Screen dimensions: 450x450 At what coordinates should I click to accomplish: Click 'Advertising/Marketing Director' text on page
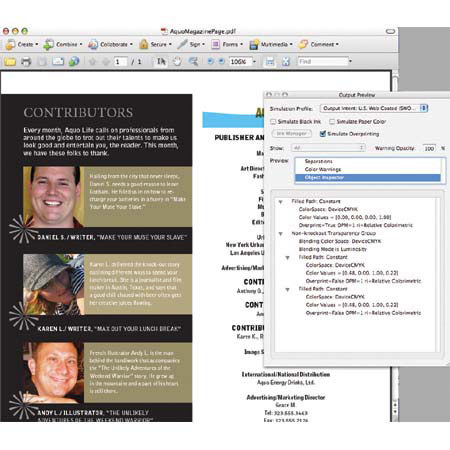(x=285, y=397)
